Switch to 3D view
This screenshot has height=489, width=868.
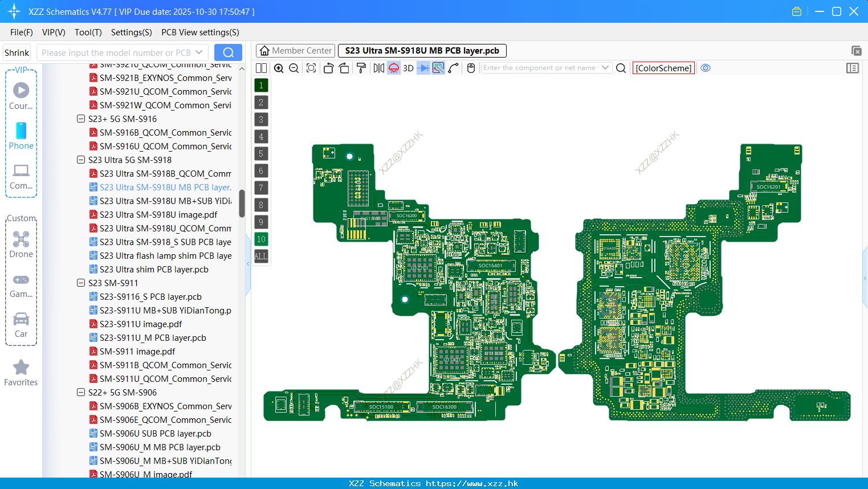[408, 68]
